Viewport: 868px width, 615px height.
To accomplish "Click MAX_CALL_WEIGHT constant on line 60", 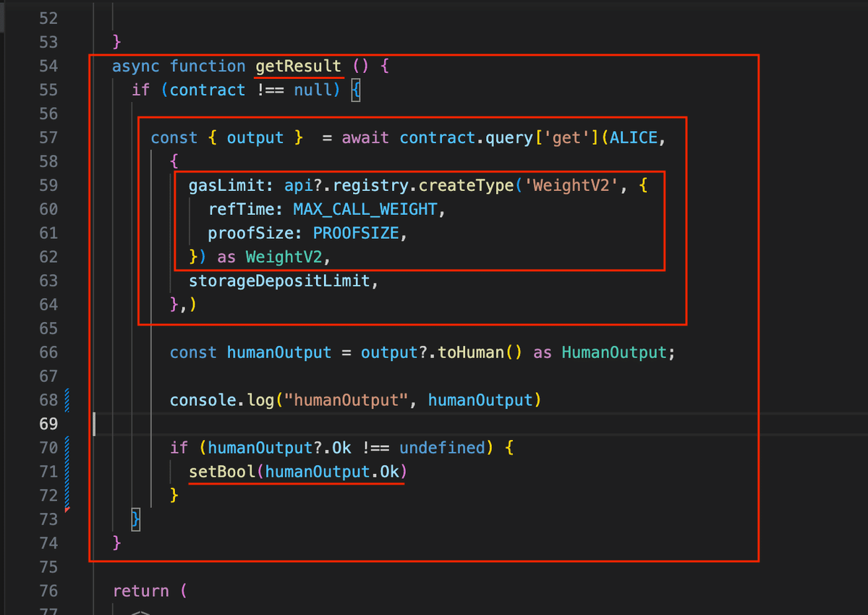I will [365, 209].
